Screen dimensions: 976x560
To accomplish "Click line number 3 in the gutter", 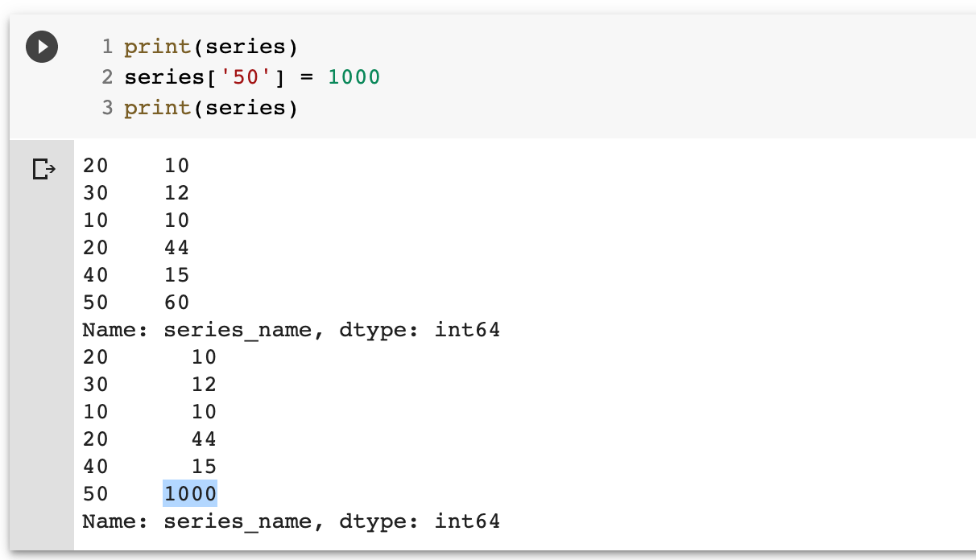I will click(105, 107).
